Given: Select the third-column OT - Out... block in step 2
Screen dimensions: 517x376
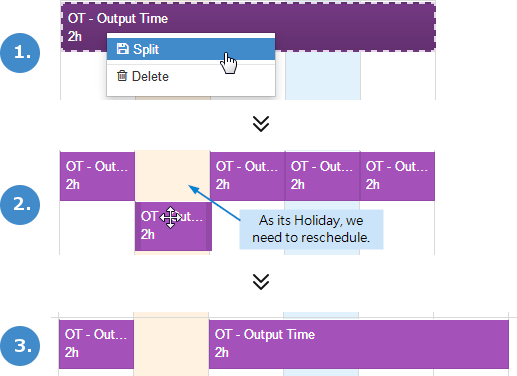Looking at the screenshot, I should click(x=247, y=176).
